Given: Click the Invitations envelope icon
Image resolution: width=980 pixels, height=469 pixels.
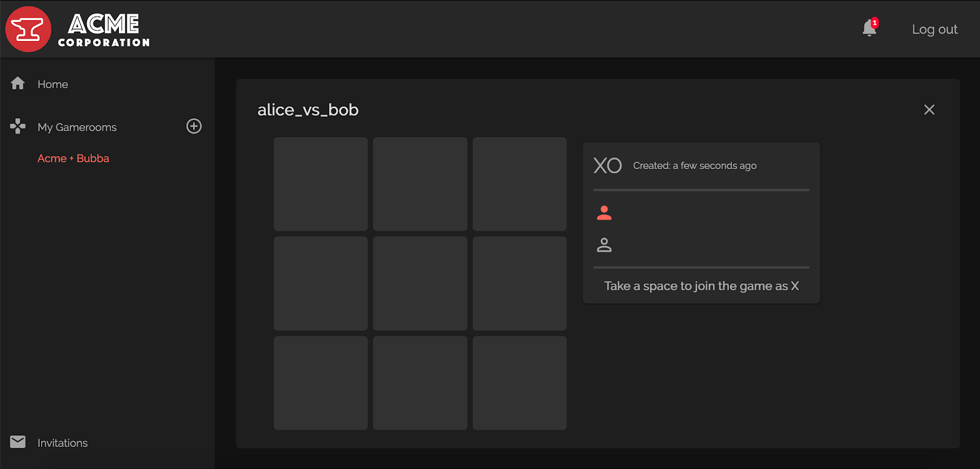Looking at the screenshot, I should click(18, 442).
